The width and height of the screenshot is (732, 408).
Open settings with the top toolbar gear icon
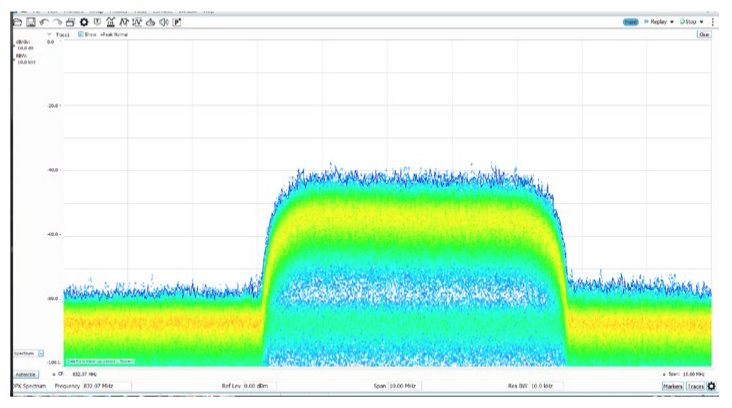click(84, 22)
